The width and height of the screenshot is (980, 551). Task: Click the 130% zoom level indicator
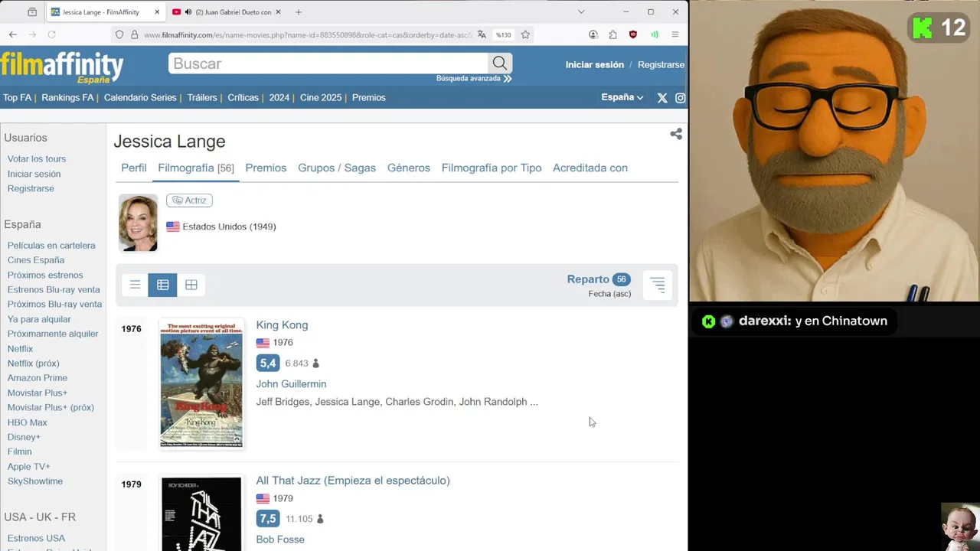503,34
